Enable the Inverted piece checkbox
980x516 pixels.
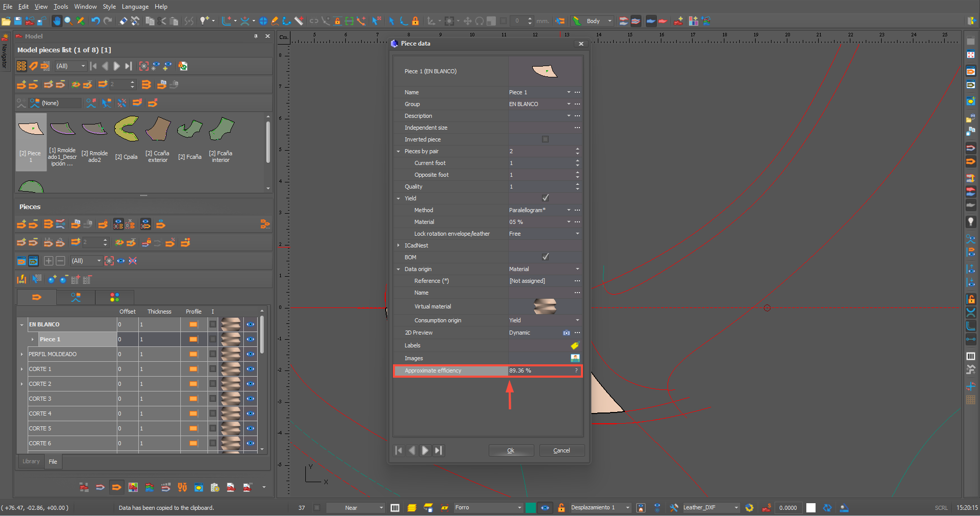[x=545, y=139]
